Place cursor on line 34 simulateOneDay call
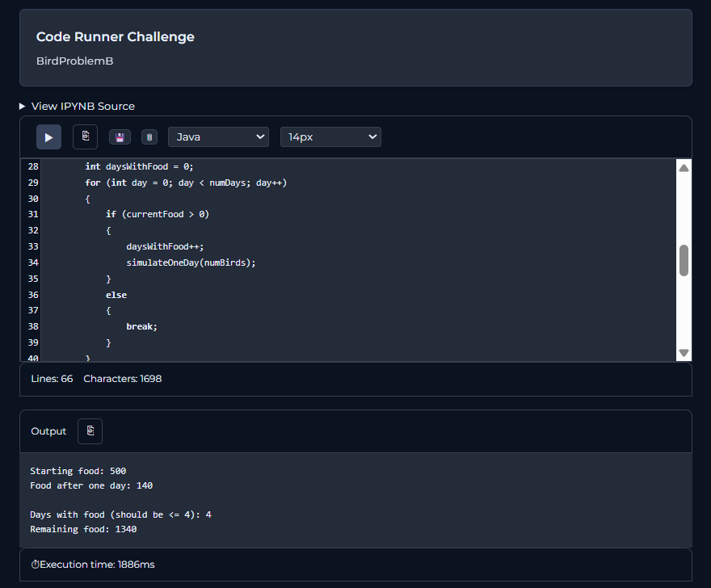Image resolution: width=711 pixels, height=588 pixels. (x=191, y=262)
